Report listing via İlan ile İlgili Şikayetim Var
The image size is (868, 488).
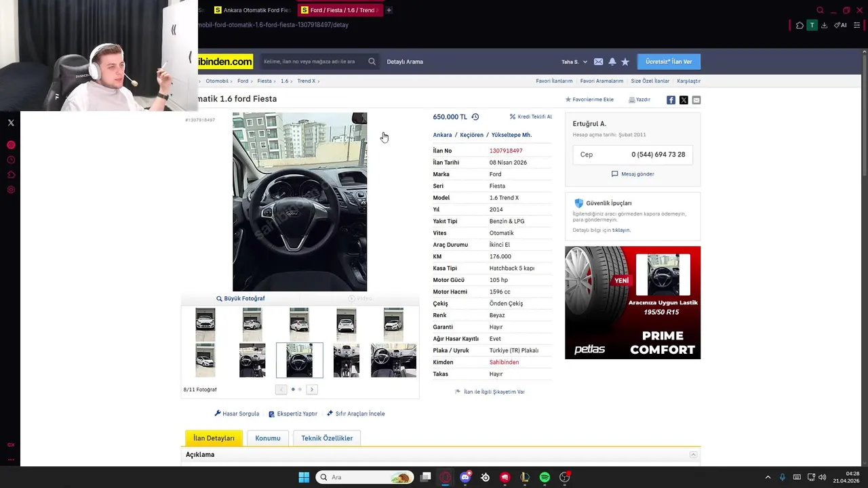pyautogui.click(x=490, y=392)
